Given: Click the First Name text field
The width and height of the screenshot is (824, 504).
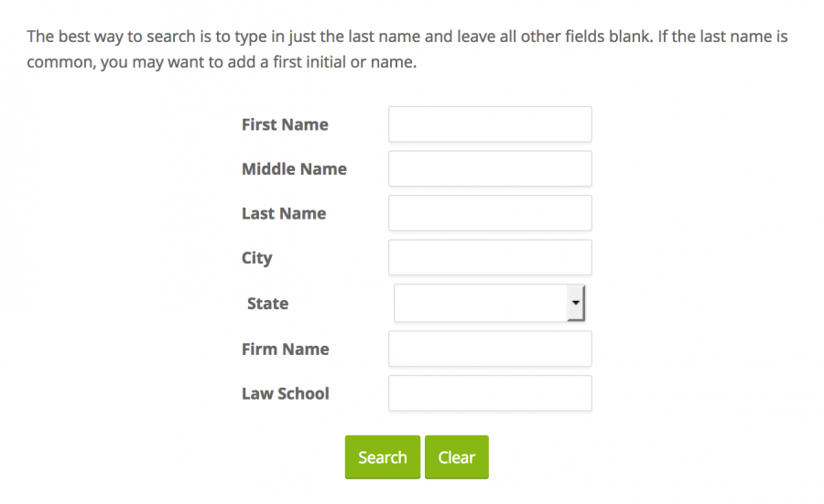Looking at the screenshot, I should point(490,124).
